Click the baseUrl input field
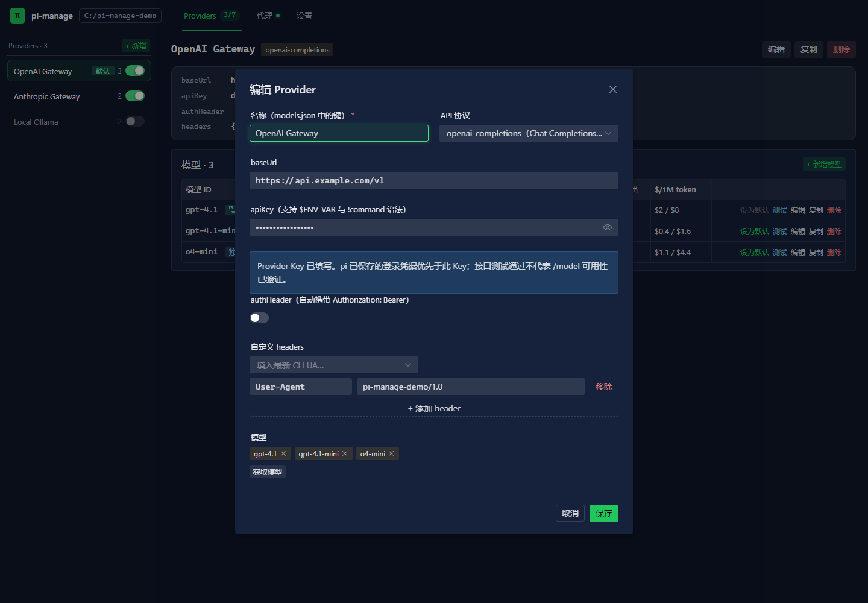The height and width of the screenshot is (603, 868). coord(434,180)
